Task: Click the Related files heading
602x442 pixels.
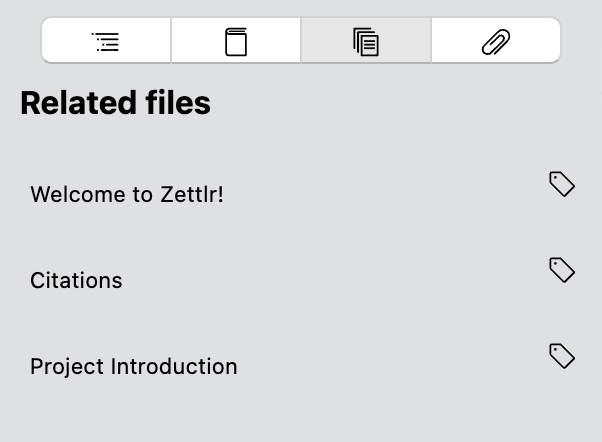Action: coord(115,103)
